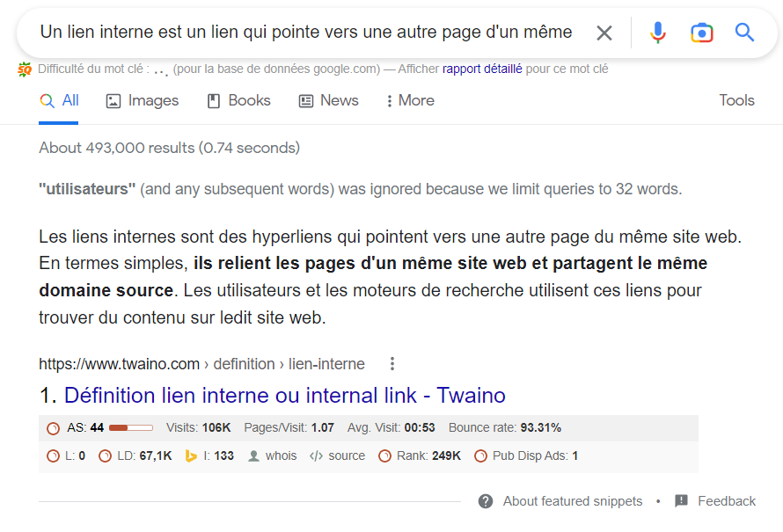Click the AS authority score bar

[x=130, y=428]
